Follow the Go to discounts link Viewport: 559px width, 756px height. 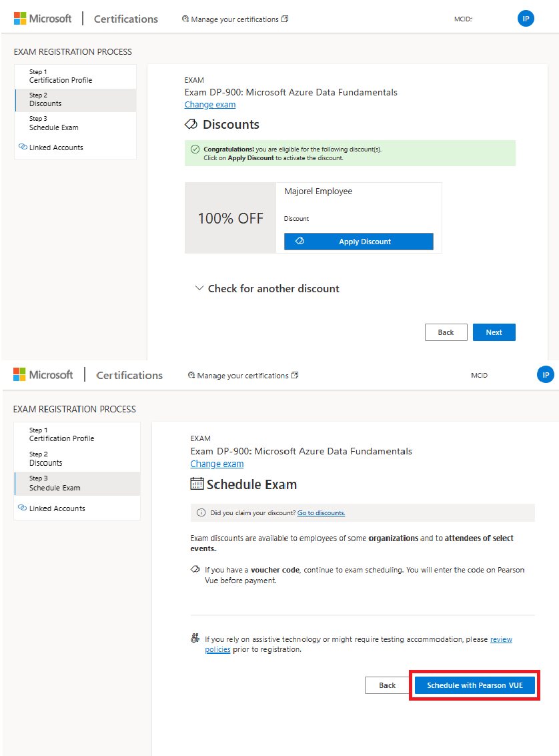[x=321, y=513]
